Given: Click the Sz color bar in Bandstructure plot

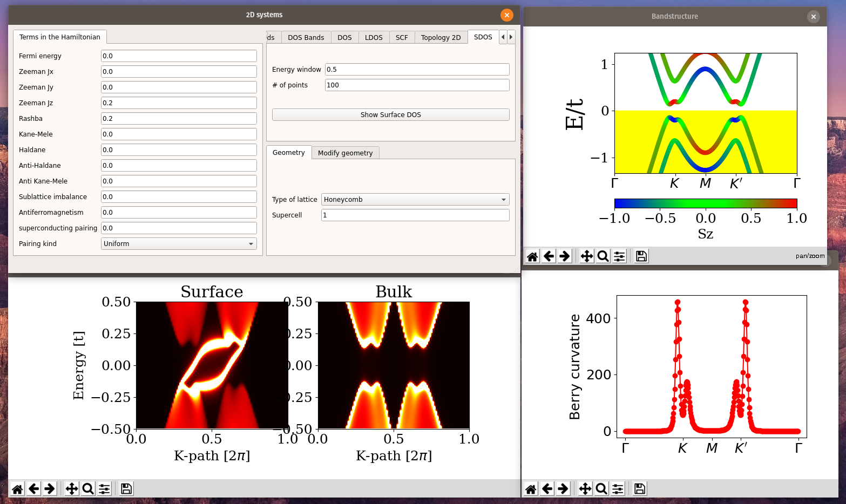Looking at the screenshot, I should (706, 203).
